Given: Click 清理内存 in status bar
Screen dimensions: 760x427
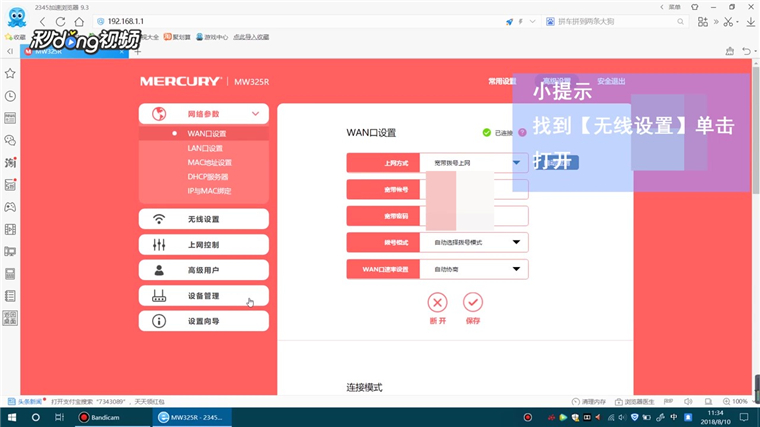Looking at the screenshot, I should pos(589,401).
